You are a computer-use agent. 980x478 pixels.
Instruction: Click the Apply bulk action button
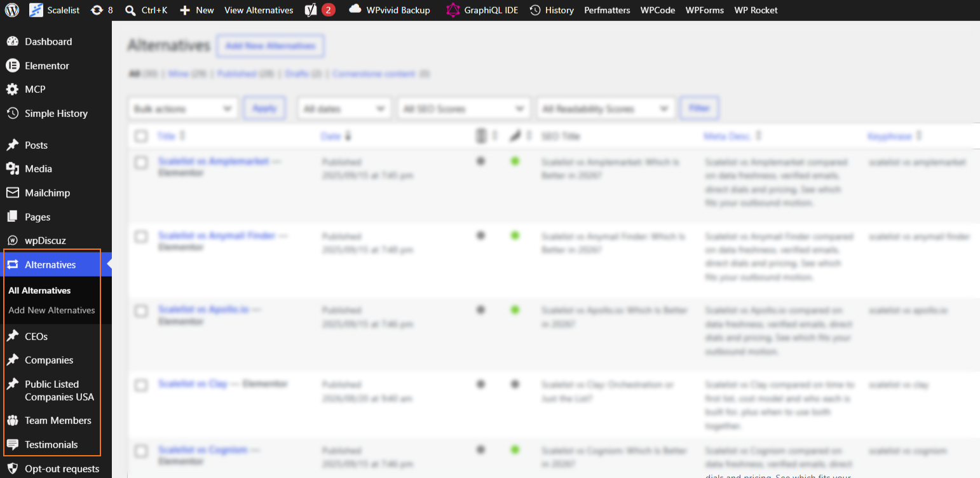click(264, 108)
